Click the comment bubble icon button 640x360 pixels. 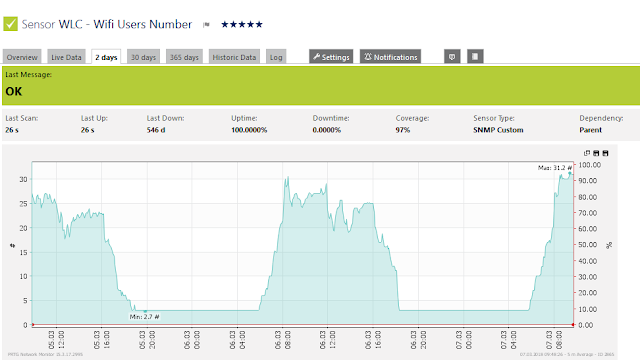[452, 57]
